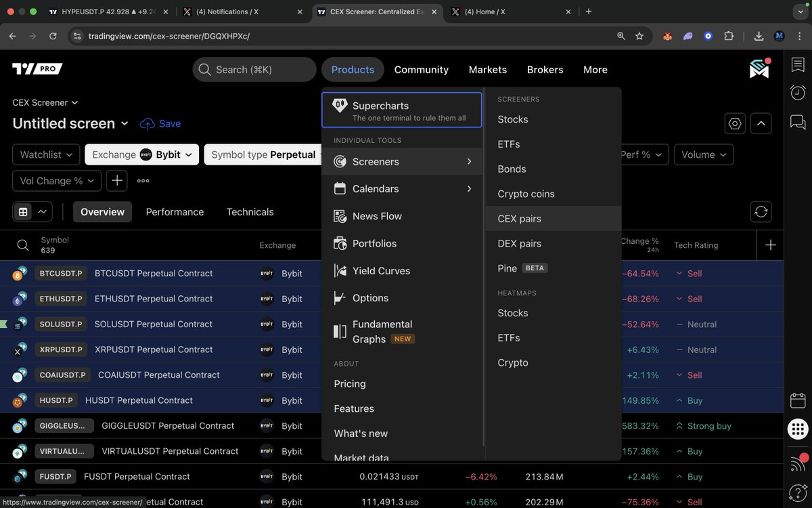Viewport: 812px width, 508px height.
Task: Open News Flow from its icon
Action: point(340,216)
